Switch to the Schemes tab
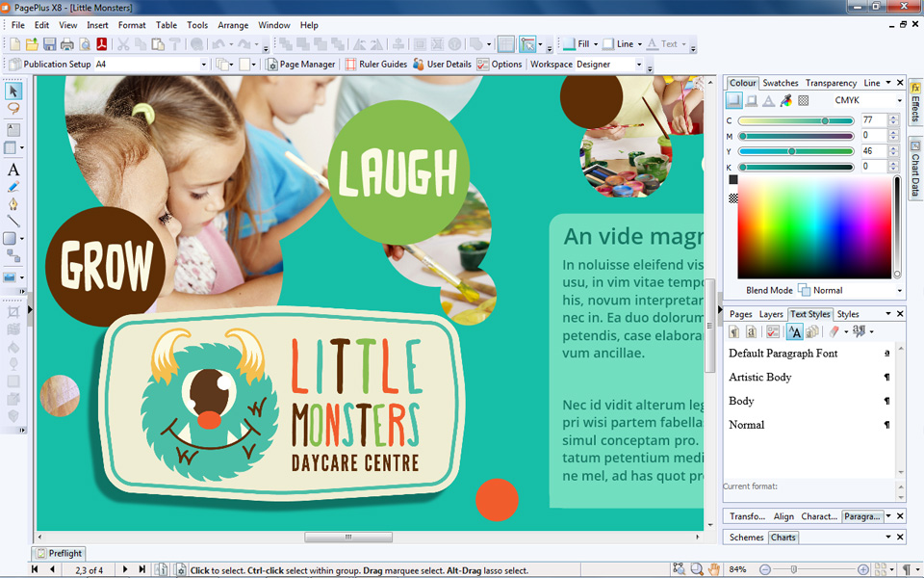The image size is (924, 578). pos(747,538)
